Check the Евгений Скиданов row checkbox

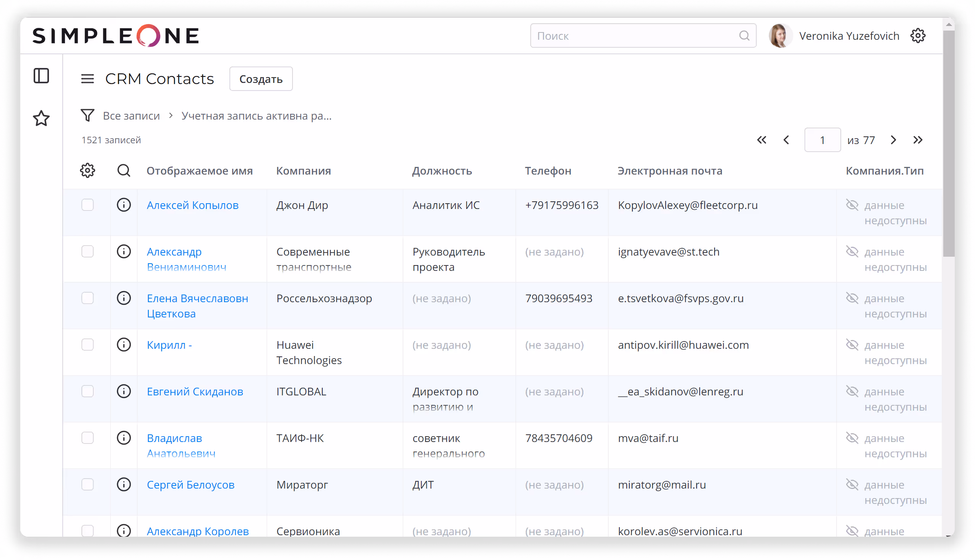[x=88, y=391]
